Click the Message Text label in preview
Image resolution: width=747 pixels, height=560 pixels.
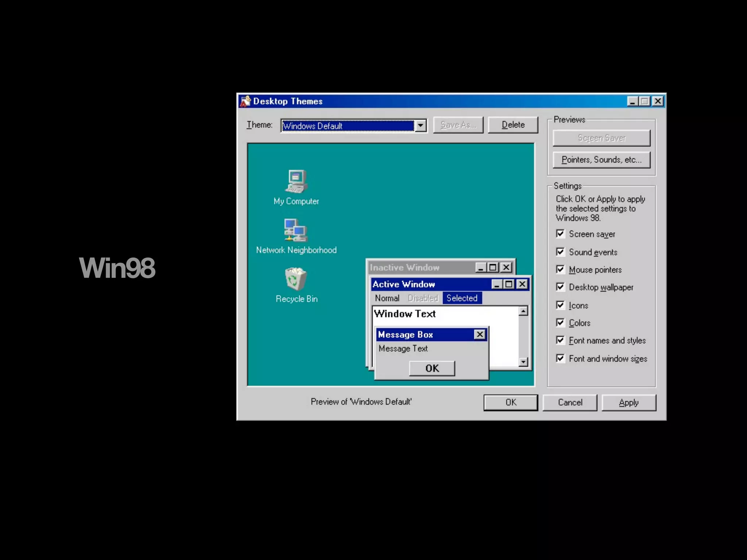403,349
